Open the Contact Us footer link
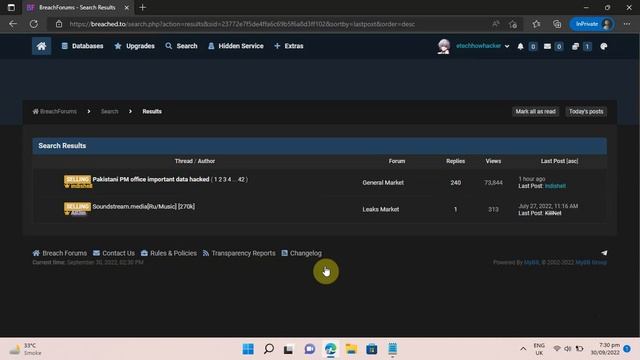 pyautogui.click(x=114, y=253)
